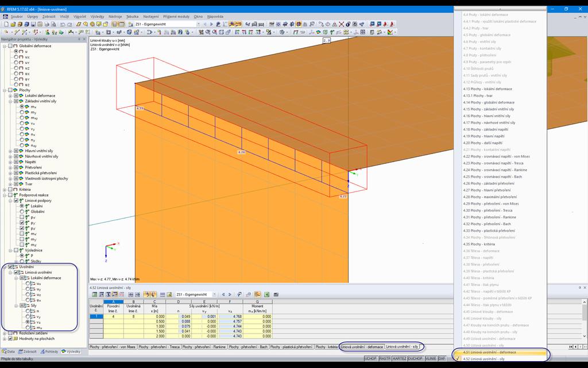Collapse the Základní vnitřní síly node
Screen dimensions: 588x368
coord(10,101)
